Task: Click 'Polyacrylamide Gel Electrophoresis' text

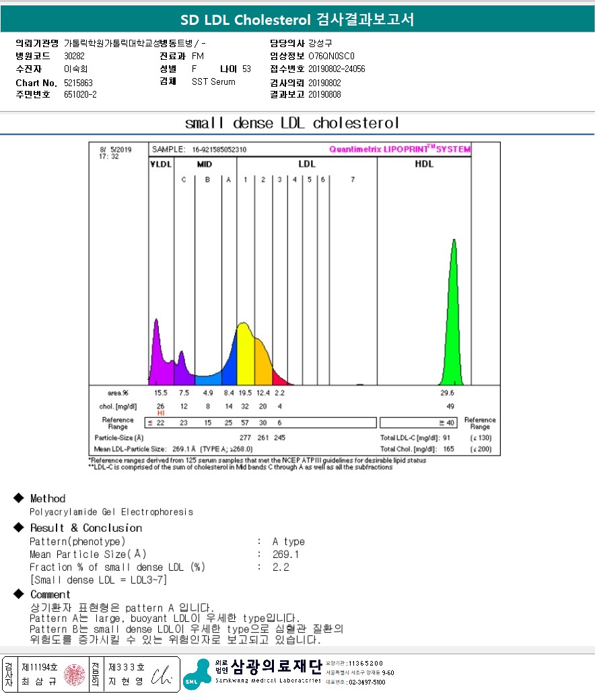Action: click(111, 512)
